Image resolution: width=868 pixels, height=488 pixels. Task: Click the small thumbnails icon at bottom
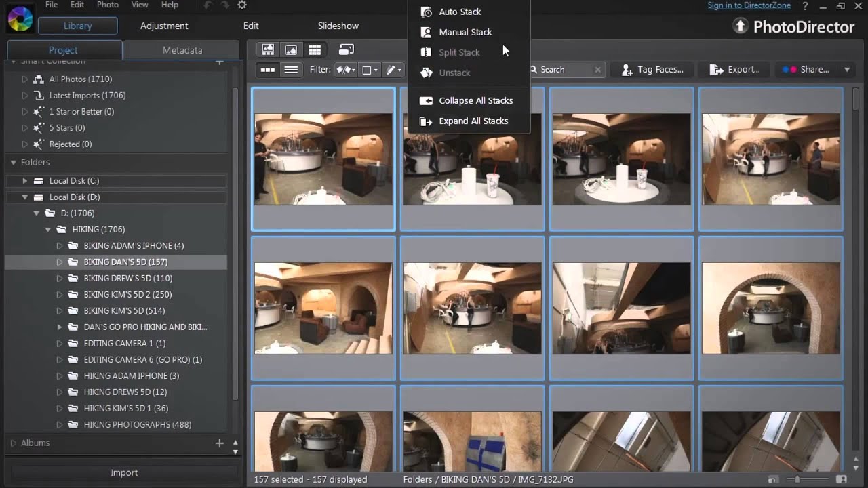pos(774,479)
